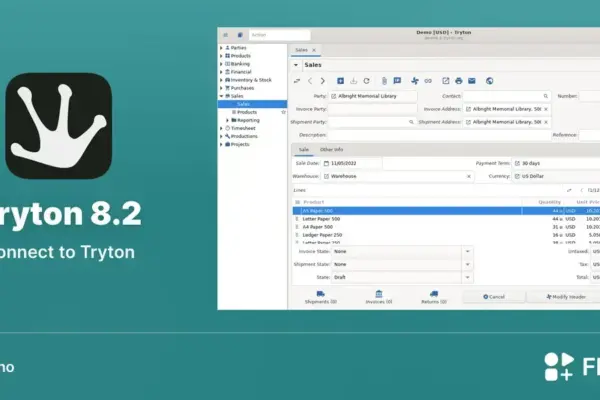Open attachments with the paperclip icon
The height and width of the screenshot is (400, 600).
point(384,81)
